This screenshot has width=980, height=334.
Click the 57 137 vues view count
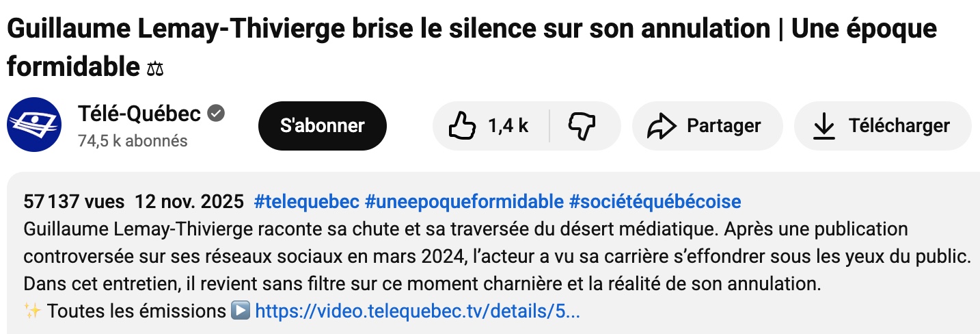(x=74, y=202)
